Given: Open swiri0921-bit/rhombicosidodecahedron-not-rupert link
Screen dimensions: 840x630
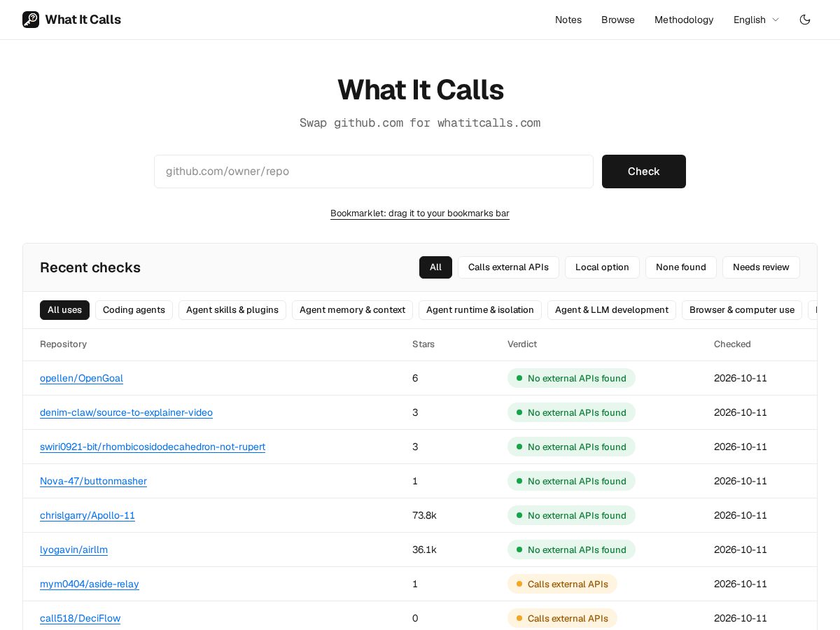Looking at the screenshot, I should pyautogui.click(x=153, y=447).
